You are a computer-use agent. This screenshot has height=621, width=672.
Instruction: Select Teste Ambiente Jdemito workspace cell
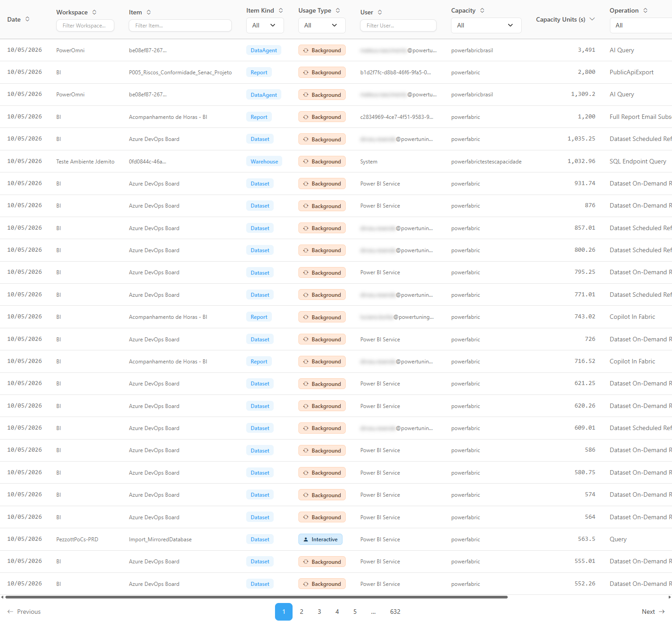click(86, 162)
